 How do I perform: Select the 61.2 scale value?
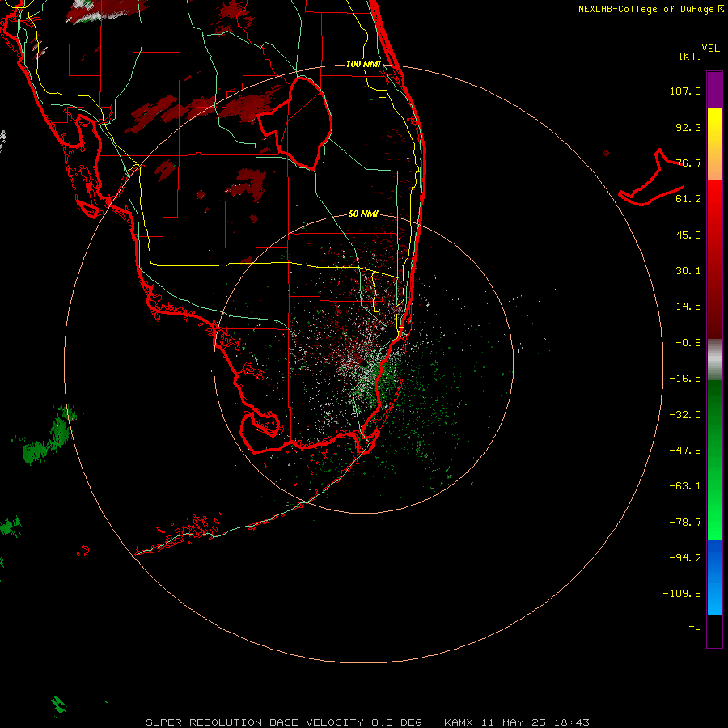(x=688, y=199)
